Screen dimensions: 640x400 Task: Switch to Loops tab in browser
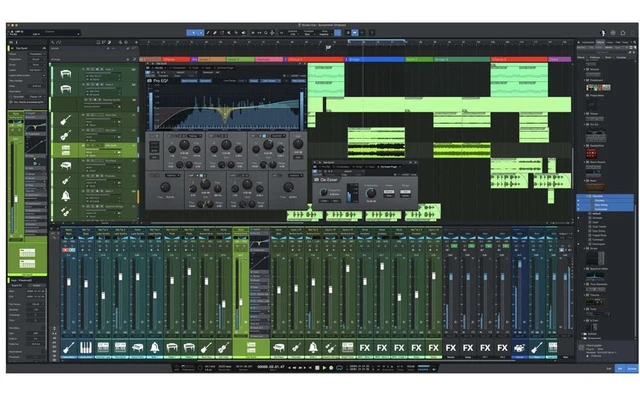[x=609, y=42]
